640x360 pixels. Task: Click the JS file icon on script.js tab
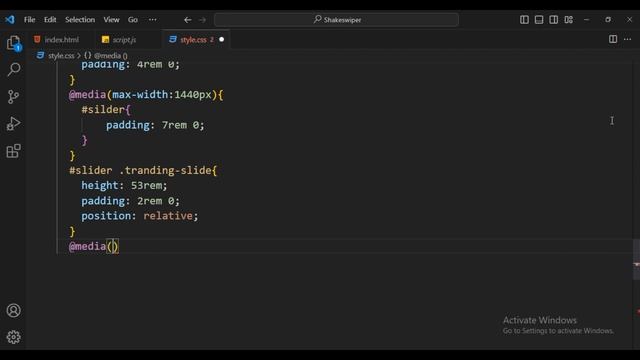[x=105, y=39]
